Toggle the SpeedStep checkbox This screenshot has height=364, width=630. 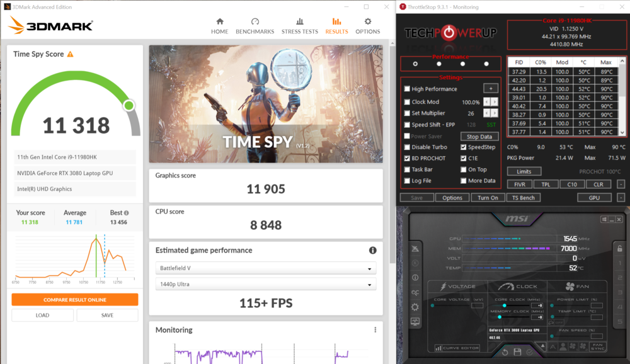464,147
